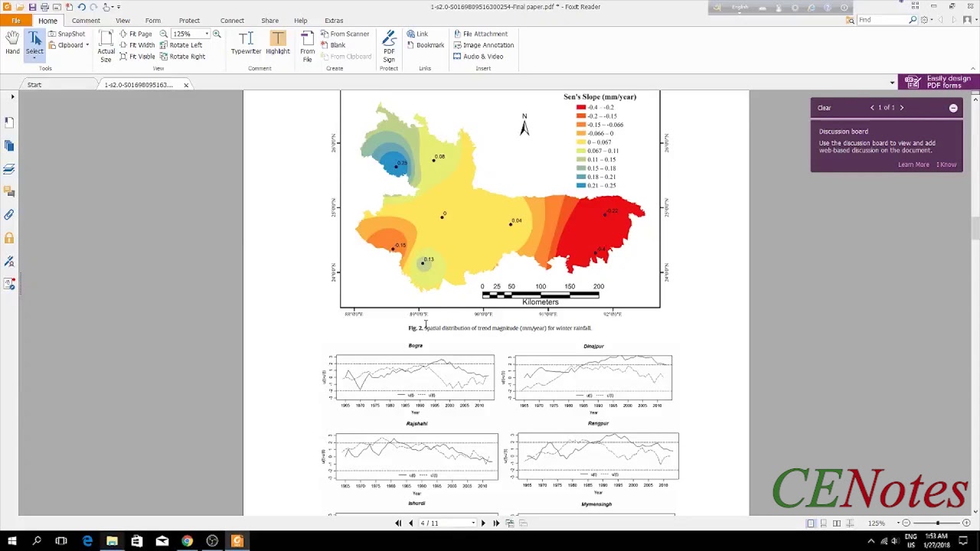This screenshot has width=980, height=551.
Task: Open the Pages thumbnails panel
Action: tap(9, 145)
